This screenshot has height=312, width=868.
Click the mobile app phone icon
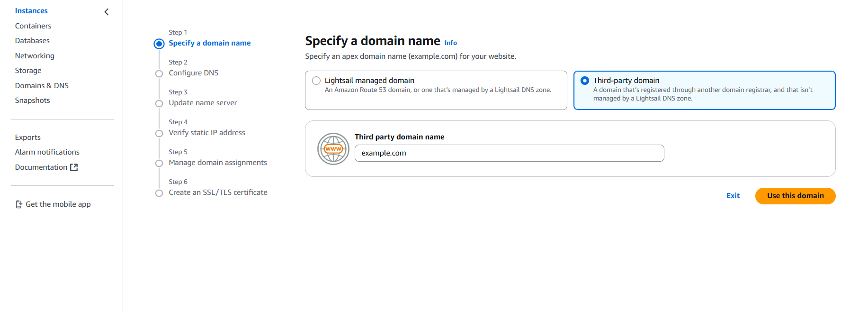[19, 204]
